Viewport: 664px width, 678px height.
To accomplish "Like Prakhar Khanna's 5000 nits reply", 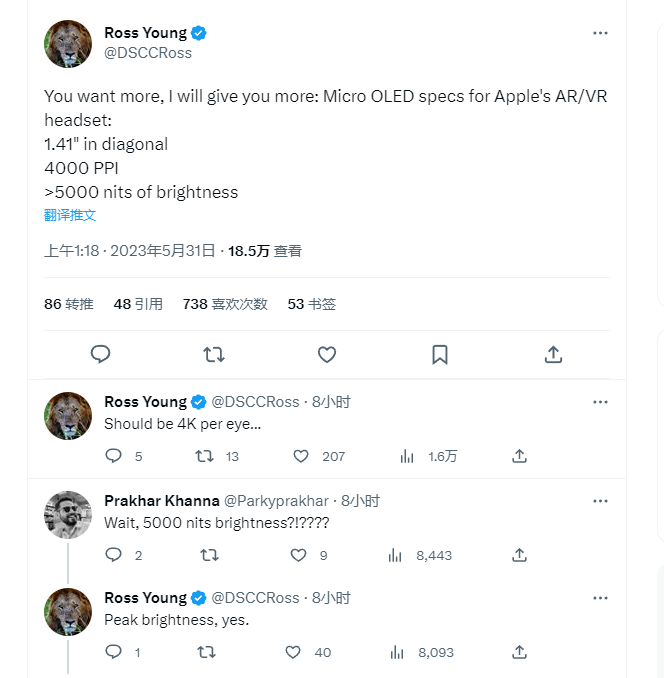I will (298, 554).
